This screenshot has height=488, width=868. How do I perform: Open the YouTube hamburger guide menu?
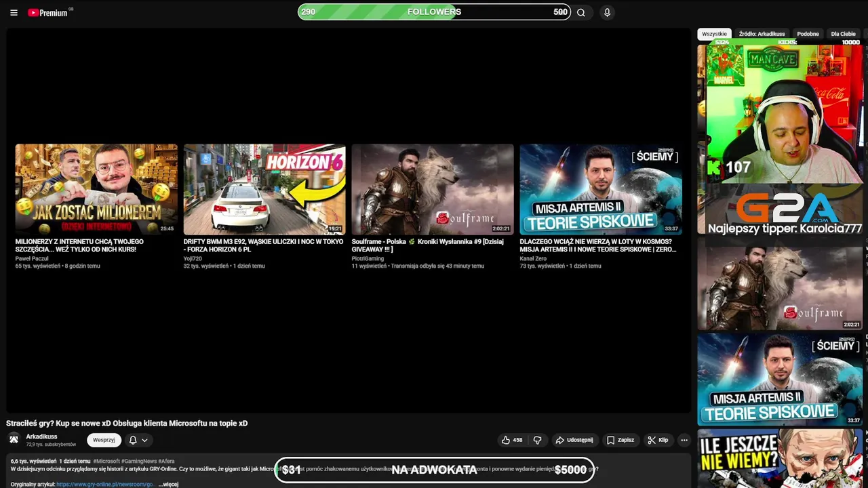[x=14, y=12]
